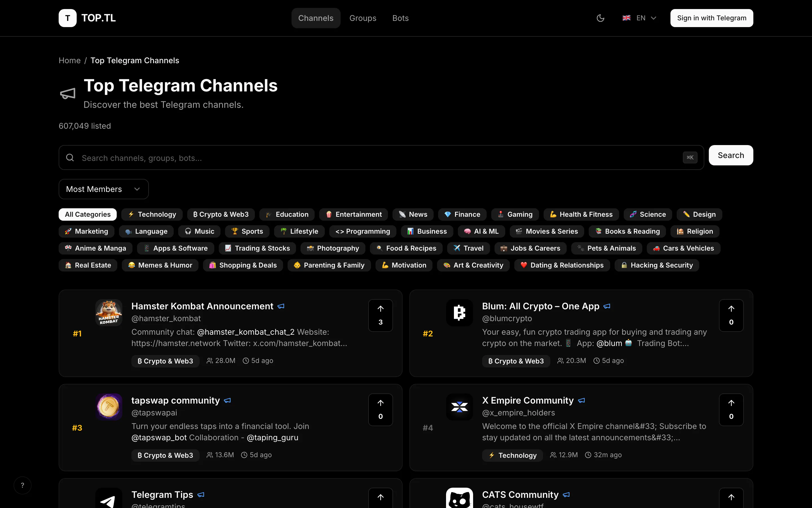The image size is (812, 508).
Task: Select the Science category
Action: [648, 214]
